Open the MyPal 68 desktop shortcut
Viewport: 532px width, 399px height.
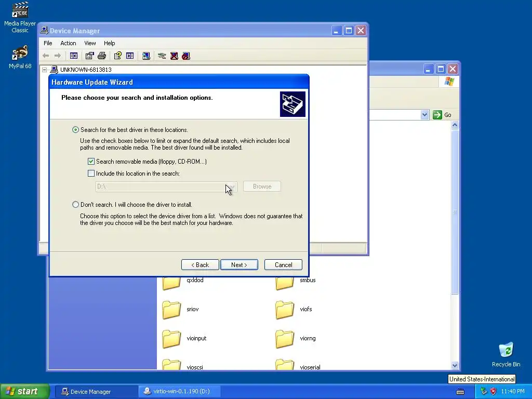coord(20,57)
